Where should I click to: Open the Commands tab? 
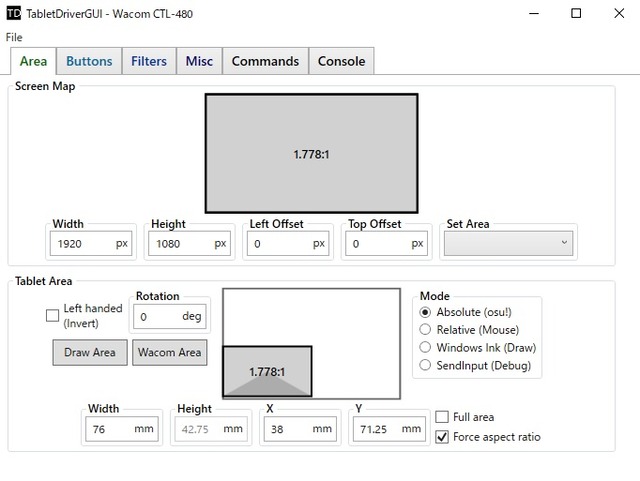[x=265, y=61]
